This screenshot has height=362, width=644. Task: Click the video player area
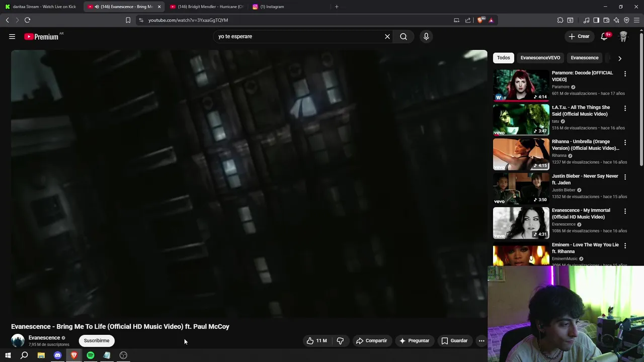249,184
